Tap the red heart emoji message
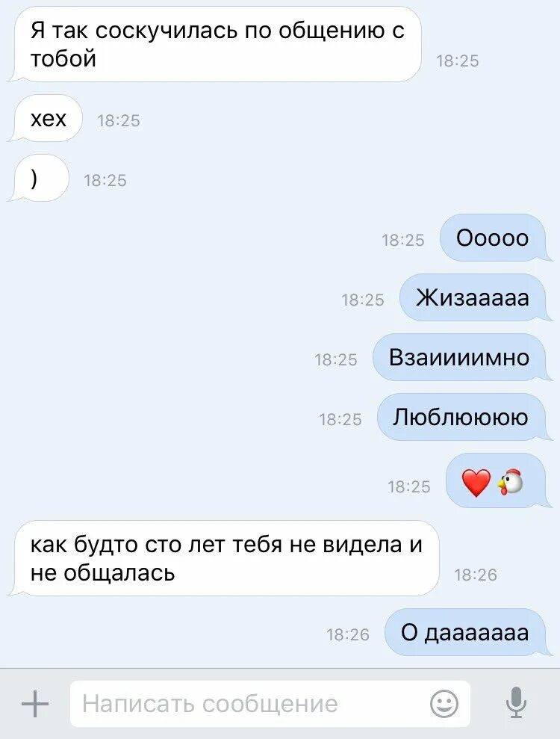Screen dimensions: 560x739 coord(476,483)
